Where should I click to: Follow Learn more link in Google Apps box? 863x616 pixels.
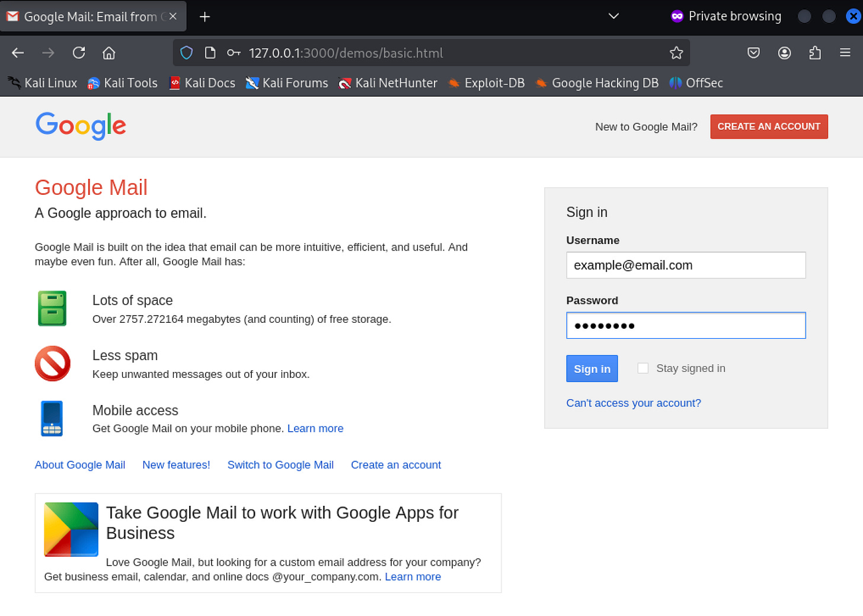tap(413, 576)
